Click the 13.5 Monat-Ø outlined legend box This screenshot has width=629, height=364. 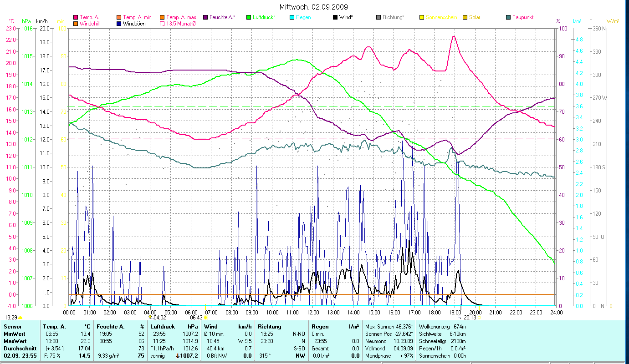pyautogui.click(x=162, y=23)
